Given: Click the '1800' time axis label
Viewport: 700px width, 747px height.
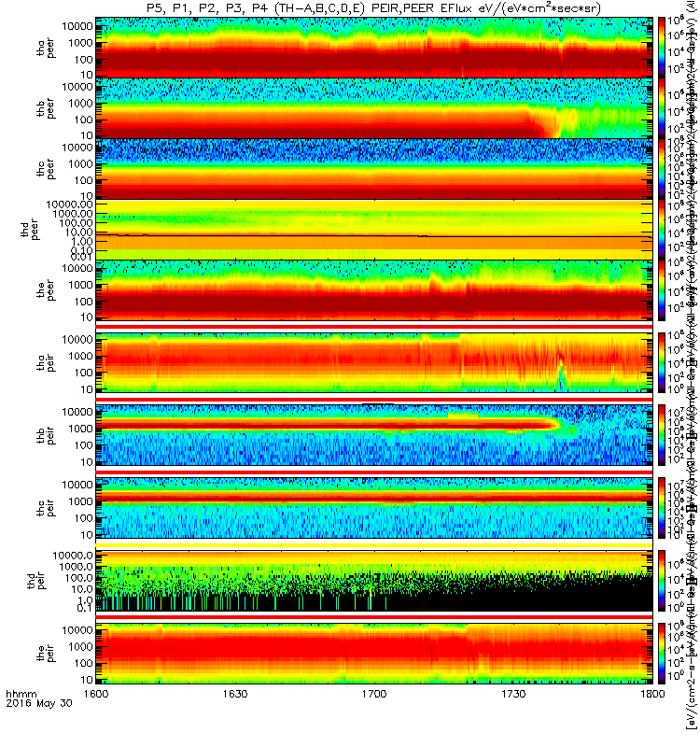Looking at the screenshot, I should click(x=652, y=693).
